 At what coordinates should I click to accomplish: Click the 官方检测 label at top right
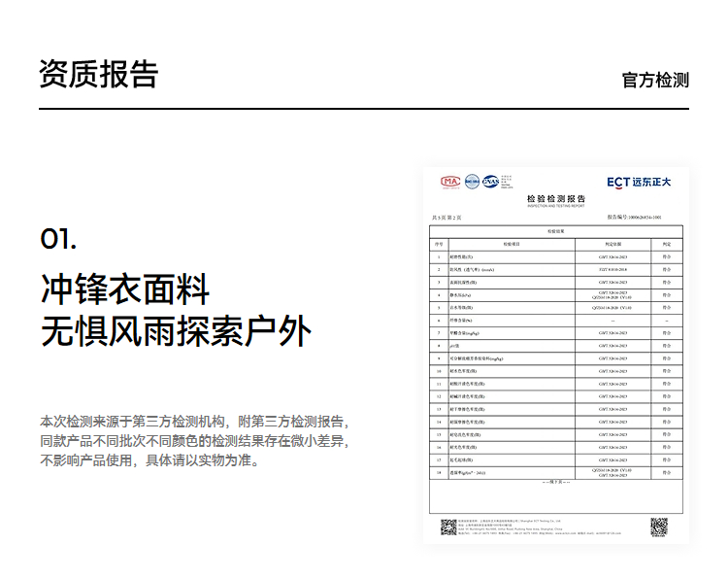[655, 80]
